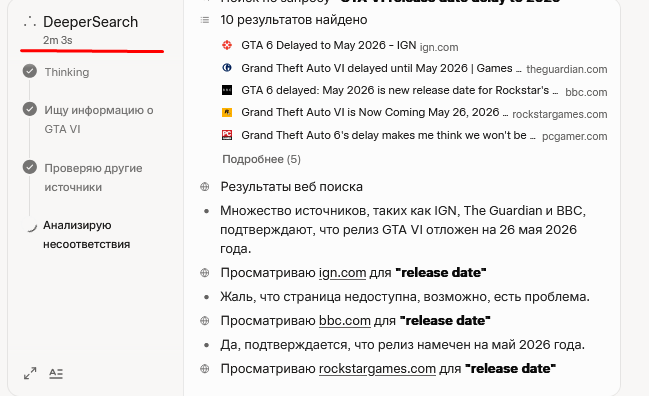The width and height of the screenshot is (649, 396).
Task: Follow the underlined rockstargames.com link
Action: (x=377, y=369)
